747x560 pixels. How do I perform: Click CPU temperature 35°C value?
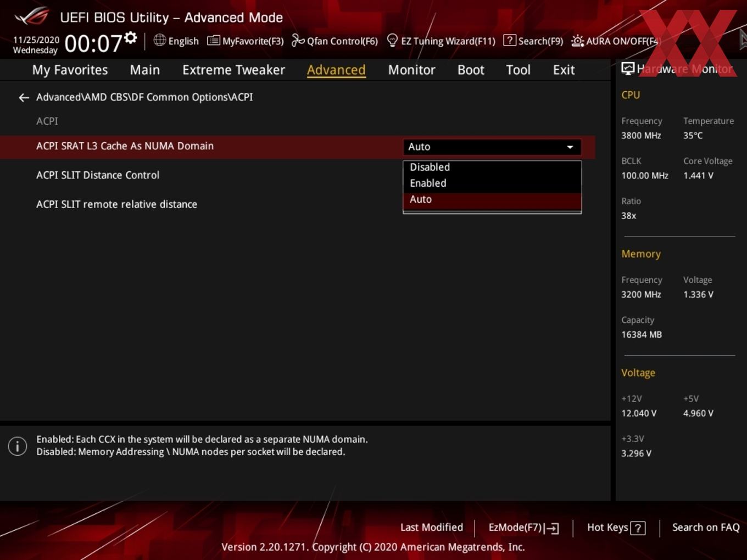click(693, 136)
